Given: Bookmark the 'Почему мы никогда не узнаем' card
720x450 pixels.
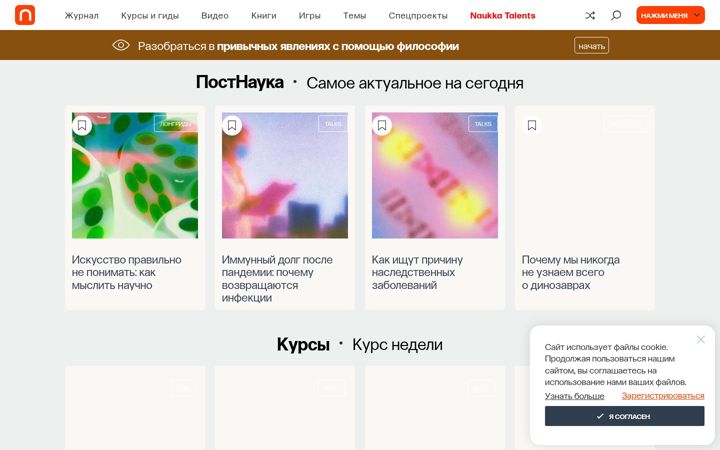Looking at the screenshot, I should click(532, 125).
